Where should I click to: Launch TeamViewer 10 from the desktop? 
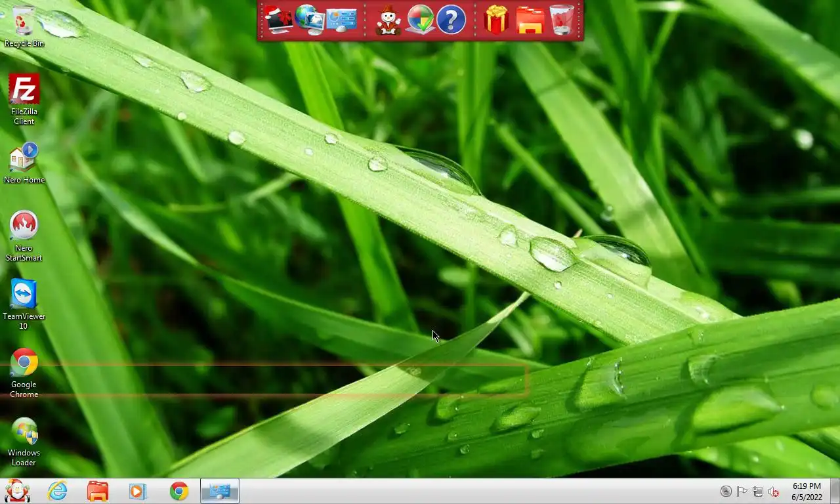click(x=24, y=304)
